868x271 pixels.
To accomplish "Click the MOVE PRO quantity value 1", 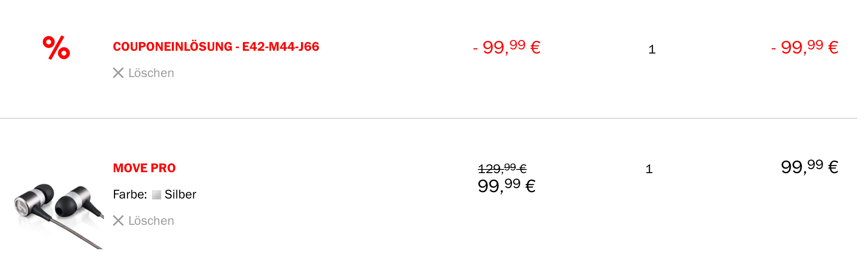I will pos(649,169).
